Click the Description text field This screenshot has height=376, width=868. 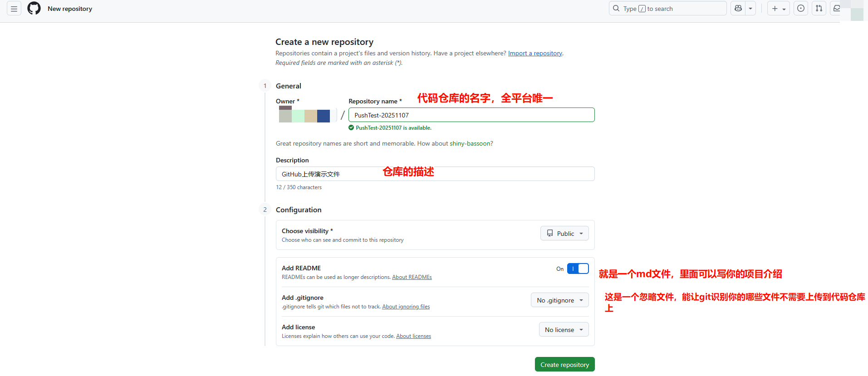(435, 174)
